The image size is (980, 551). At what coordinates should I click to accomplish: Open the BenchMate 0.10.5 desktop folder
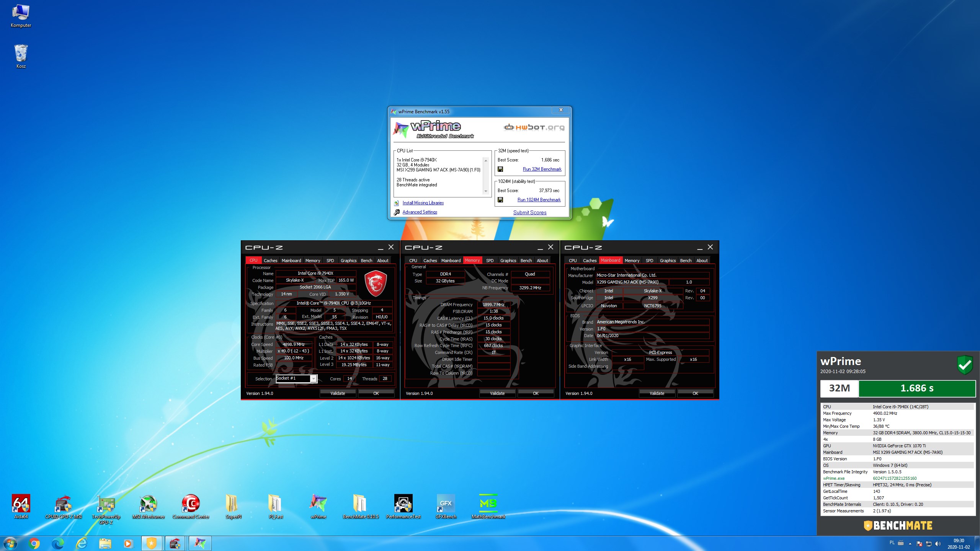[361, 506]
